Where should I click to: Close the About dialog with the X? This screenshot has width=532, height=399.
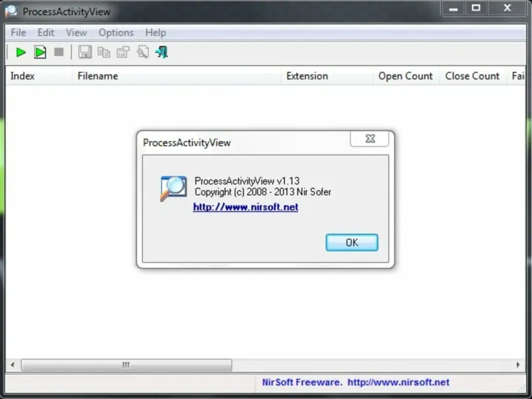(x=370, y=139)
